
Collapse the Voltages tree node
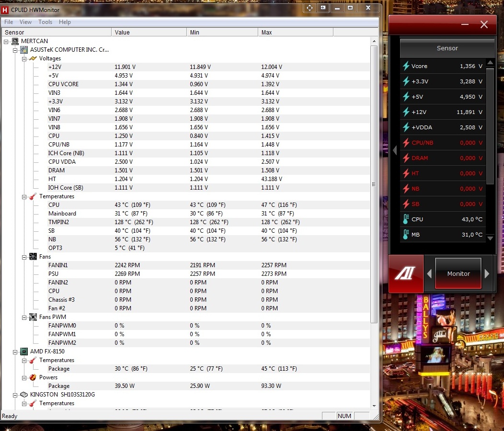tap(24, 58)
